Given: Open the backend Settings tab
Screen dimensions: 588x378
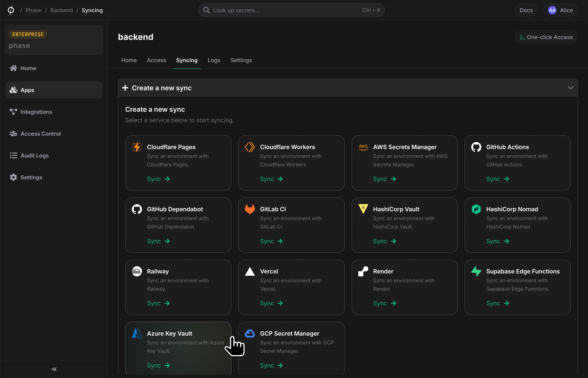Looking at the screenshot, I should [241, 60].
